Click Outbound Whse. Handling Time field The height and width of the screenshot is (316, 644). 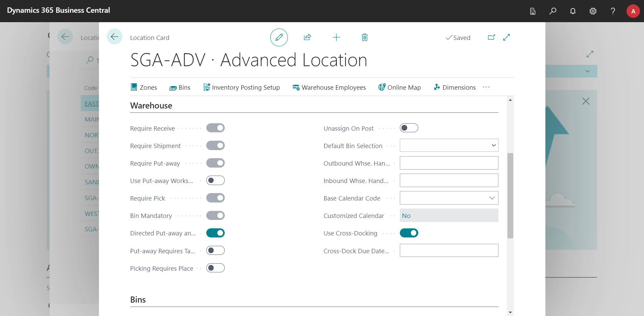click(x=449, y=163)
